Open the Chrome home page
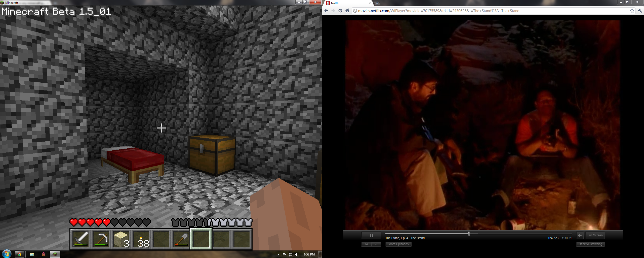This screenshot has height=258, width=644. tap(347, 11)
